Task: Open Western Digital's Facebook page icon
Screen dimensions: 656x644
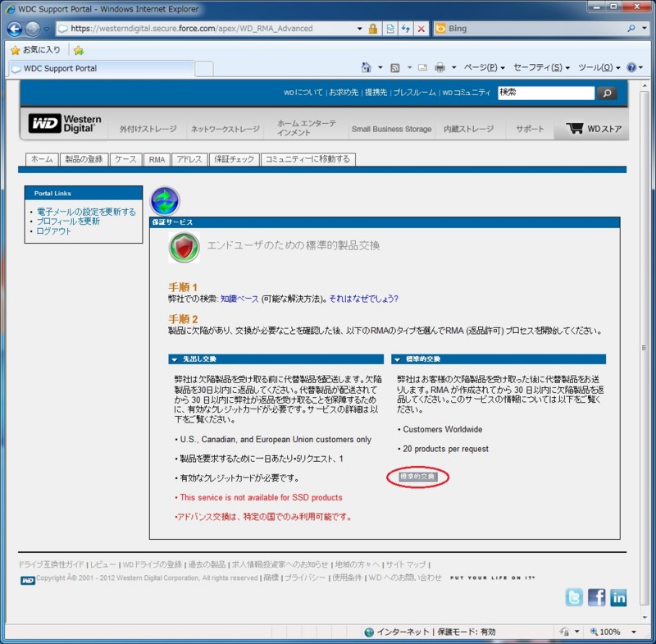Action: click(x=596, y=597)
